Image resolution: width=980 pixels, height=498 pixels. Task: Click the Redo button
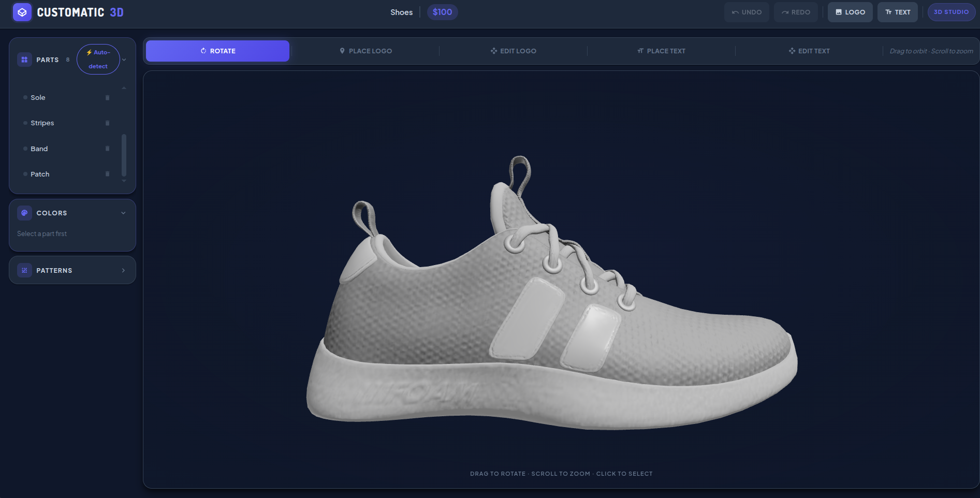(x=796, y=12)
